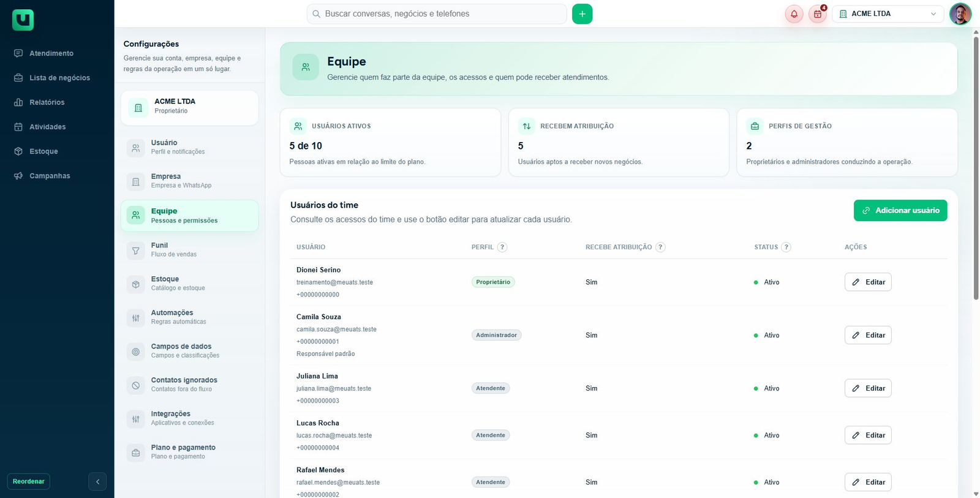Select the Equipe settings section
Image resolution: width=980 pixels, height=498 pixels.
click(x=189, y=216)
